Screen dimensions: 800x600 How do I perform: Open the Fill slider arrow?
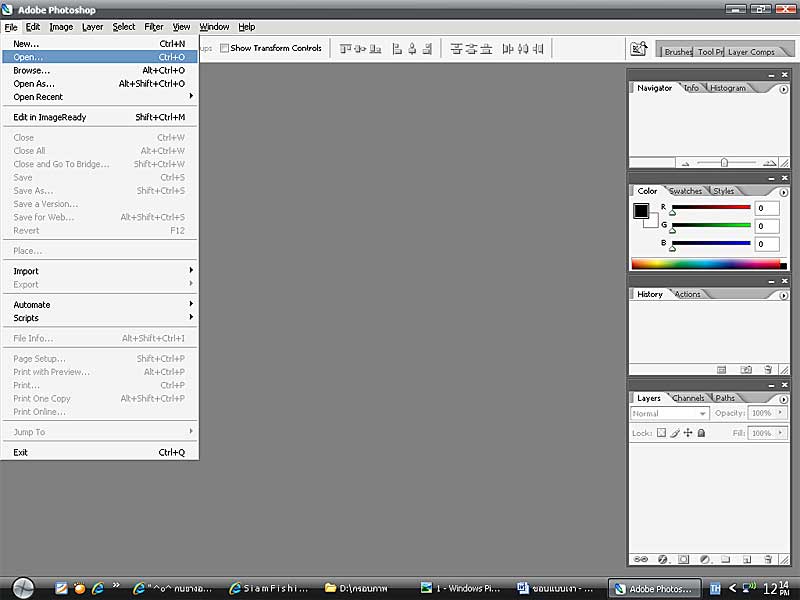(781, 433)
